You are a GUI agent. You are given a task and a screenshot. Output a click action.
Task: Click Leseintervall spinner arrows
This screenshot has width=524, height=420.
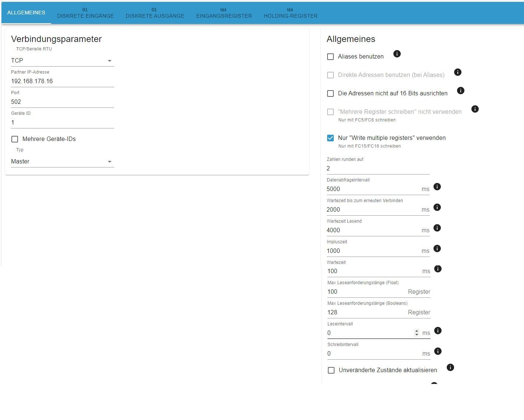point(417,333)
